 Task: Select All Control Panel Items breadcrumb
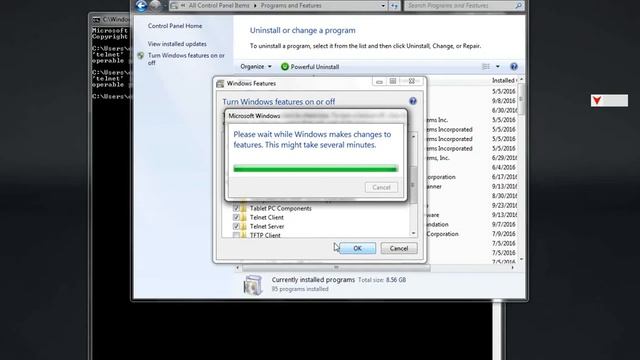pos(220,6)
